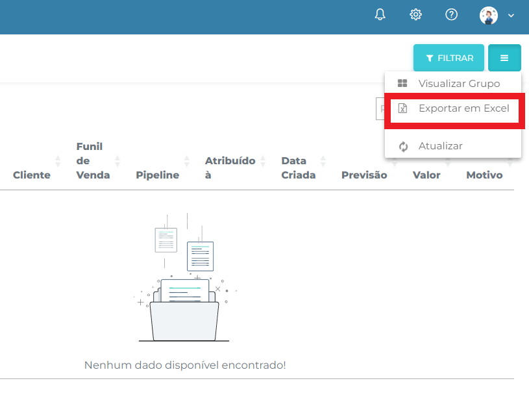Expand the profile dropdown chevron

(x=511, y=16)
